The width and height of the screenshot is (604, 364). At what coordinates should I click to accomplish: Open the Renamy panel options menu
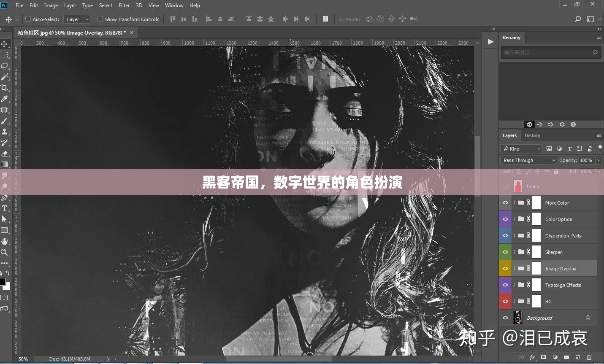click(x=599, y=38)
